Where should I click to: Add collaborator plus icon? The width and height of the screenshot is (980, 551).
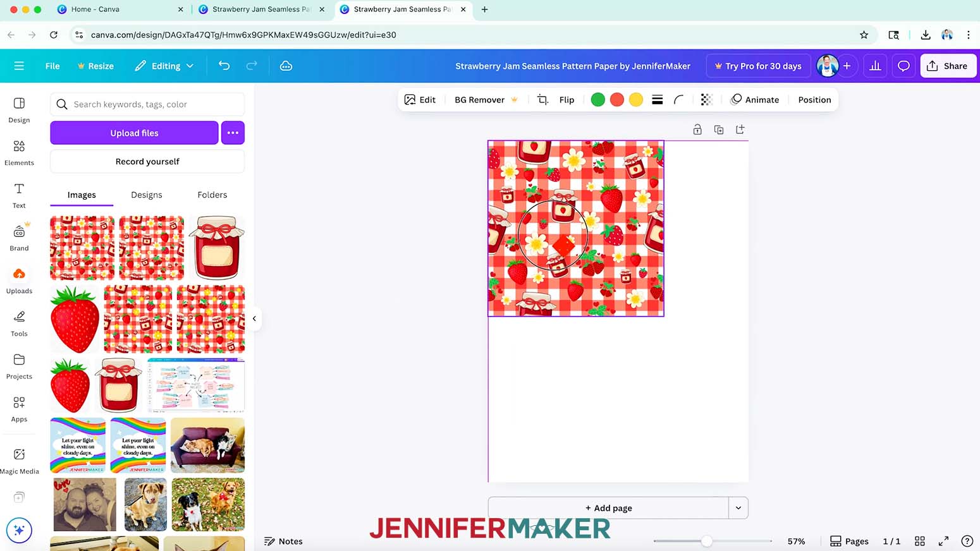click(x=847, y=66)
